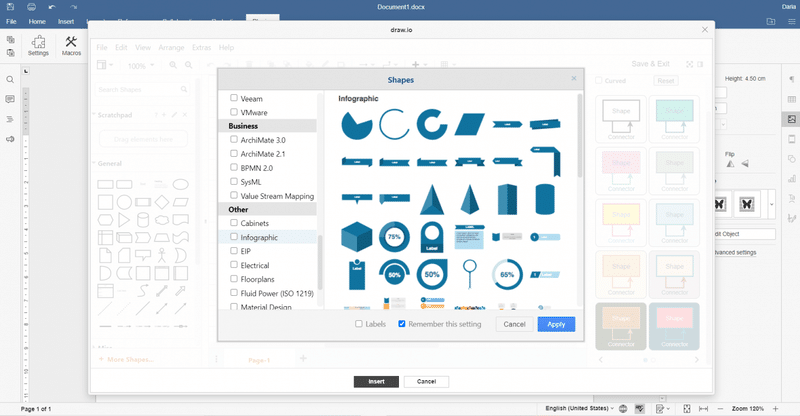
Task: Close the Shapes dialog with X
Action: point(573,78)
